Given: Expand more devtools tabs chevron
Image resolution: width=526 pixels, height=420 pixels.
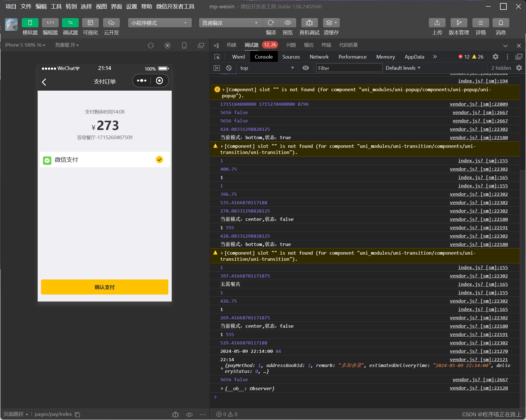Looking at the screenshot, I should click(x=435, y=57).
